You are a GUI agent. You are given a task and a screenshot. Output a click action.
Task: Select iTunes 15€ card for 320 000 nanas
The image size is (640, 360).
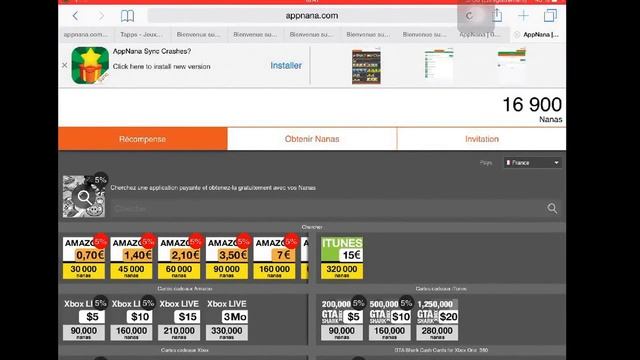(342, 258)
